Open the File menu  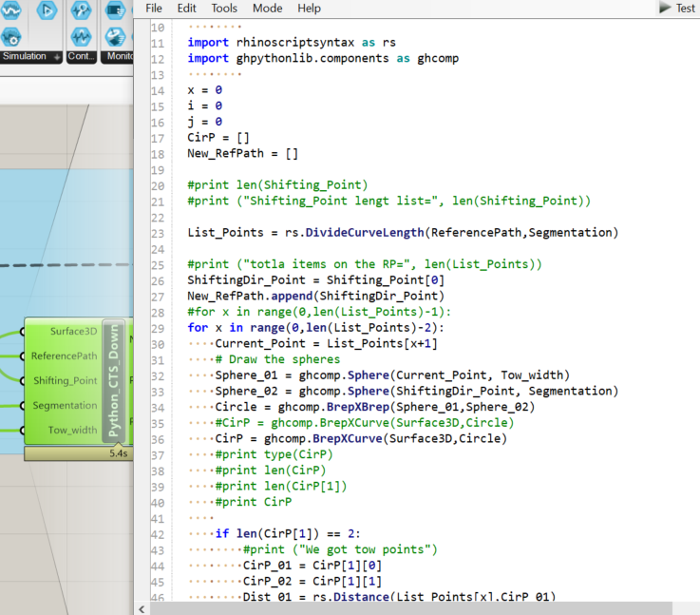pyautogui.click(x=154, y=8)
